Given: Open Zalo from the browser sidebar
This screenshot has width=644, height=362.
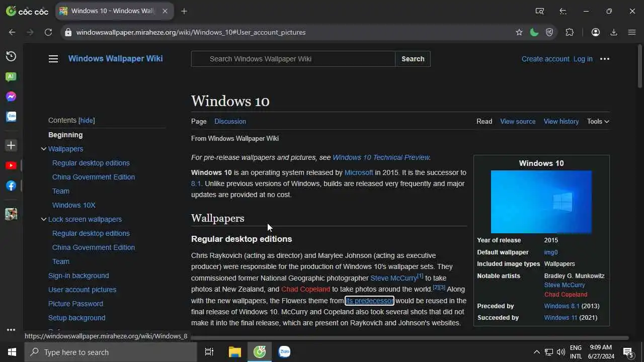Looking at the screenshot, I should (11, 117).
